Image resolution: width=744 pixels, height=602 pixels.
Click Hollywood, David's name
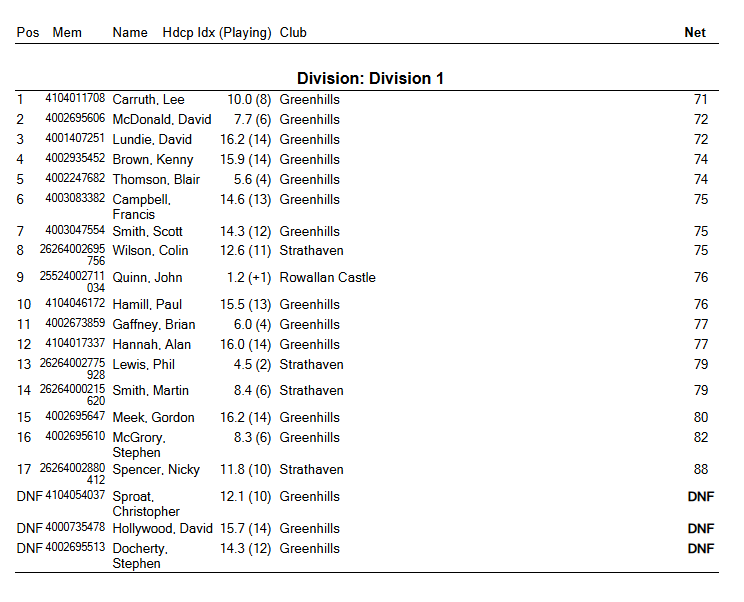[162, 529]
